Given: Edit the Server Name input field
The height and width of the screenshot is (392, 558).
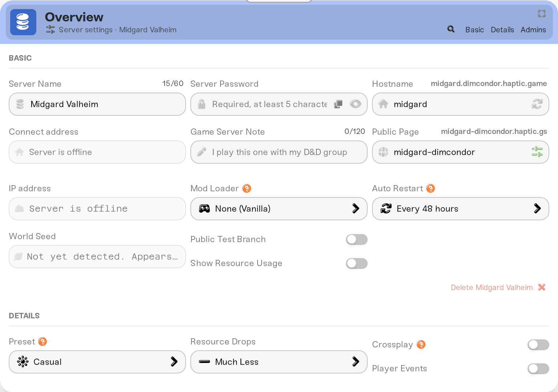Looking at the screenshot, I should 97,104.
